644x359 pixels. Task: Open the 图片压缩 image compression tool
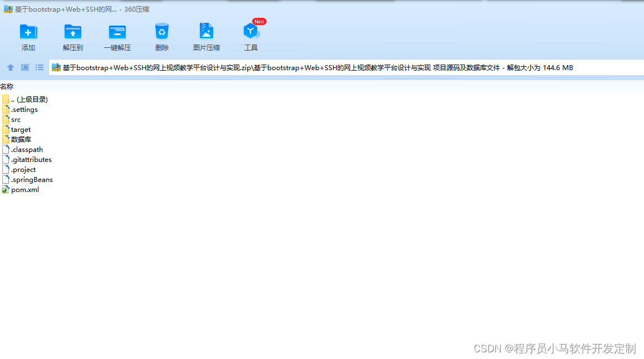(206, 32)
